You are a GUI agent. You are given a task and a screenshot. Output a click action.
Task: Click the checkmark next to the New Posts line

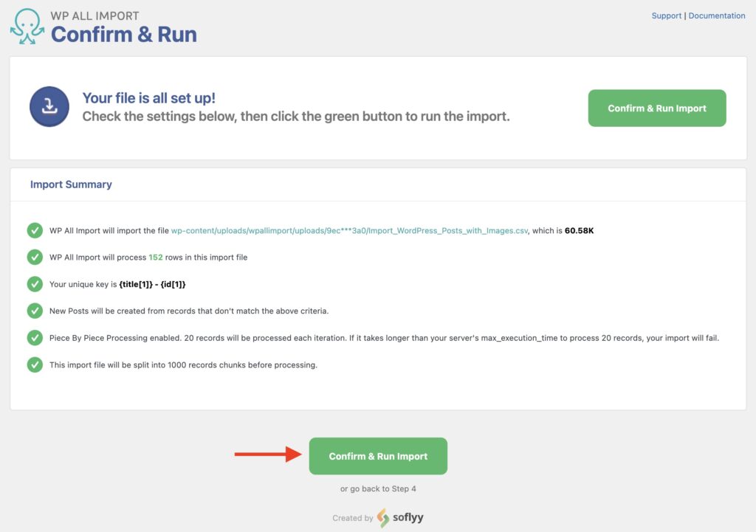coord(35,311)
